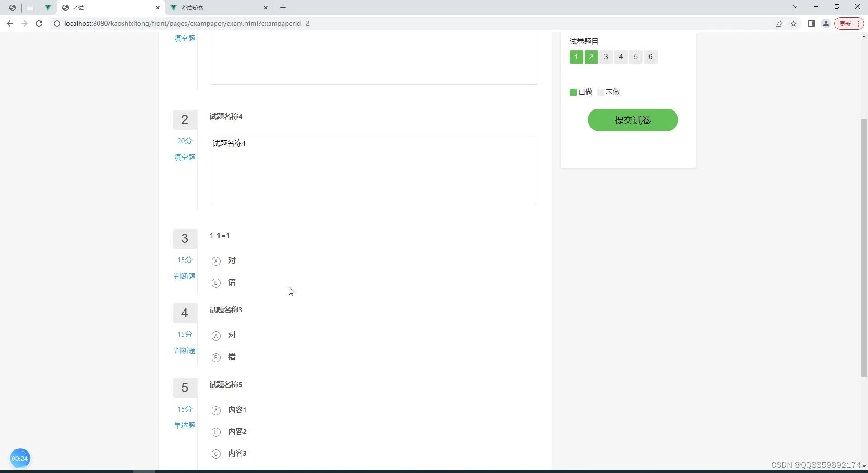
Task: Click the question 5 title 试题名称5
Action: tap(226, 385)
